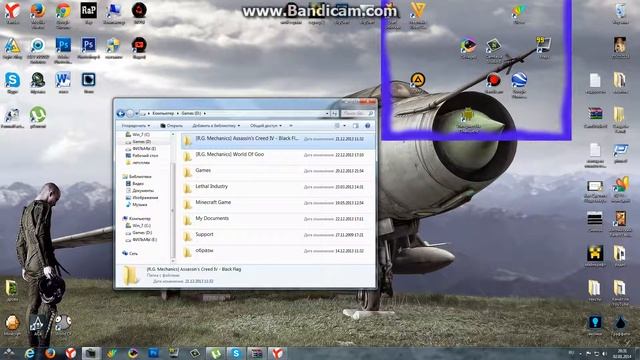Expand the address bar history dropdown
Image resolution: width=640 pixels, height=360 pixels.
tap(327, 113)
